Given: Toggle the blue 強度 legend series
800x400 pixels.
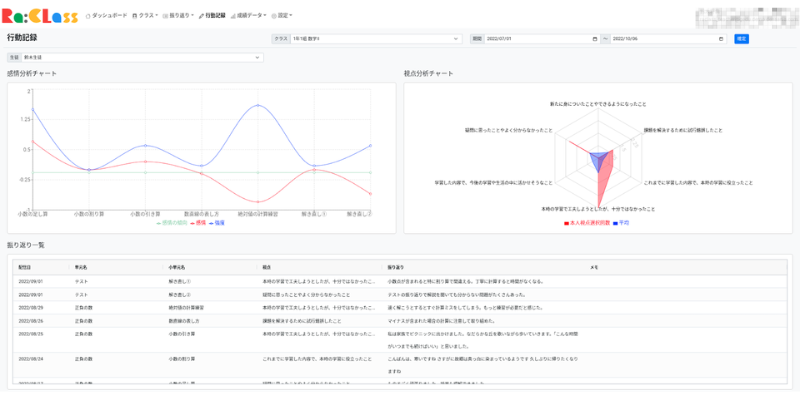Looking at the screenshot, I should click(217, 223).
